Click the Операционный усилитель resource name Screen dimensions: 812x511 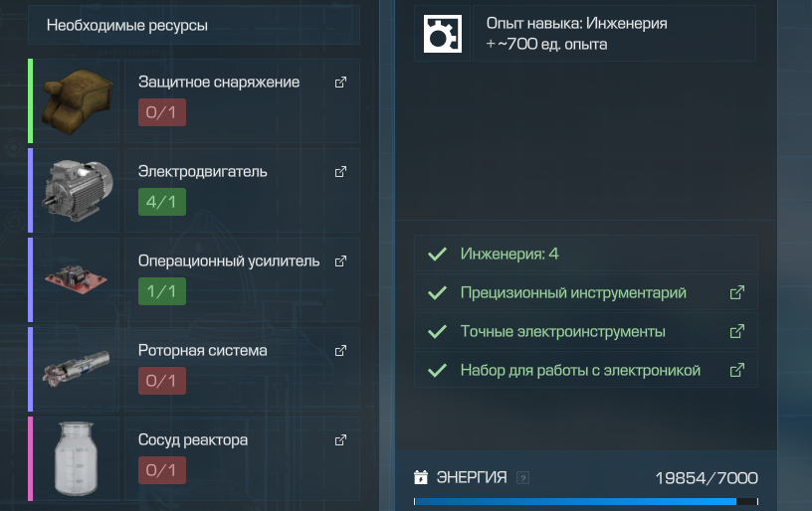click(x=229, y=261)
